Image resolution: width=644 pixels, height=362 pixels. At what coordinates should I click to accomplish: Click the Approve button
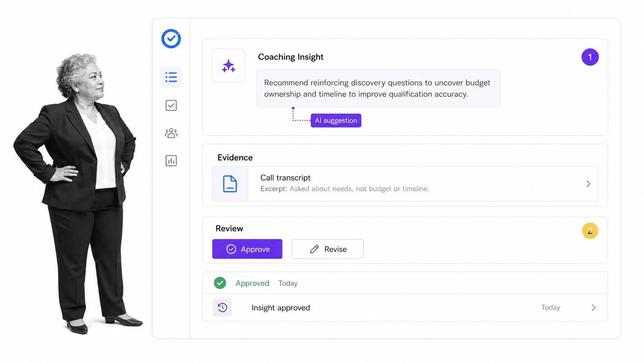tap(247, 249)
